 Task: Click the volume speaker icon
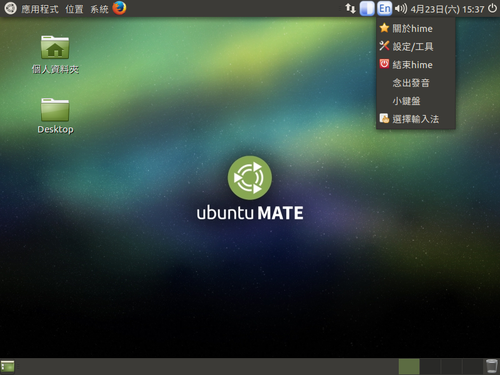pyautogui.click(x=401, y=9)
